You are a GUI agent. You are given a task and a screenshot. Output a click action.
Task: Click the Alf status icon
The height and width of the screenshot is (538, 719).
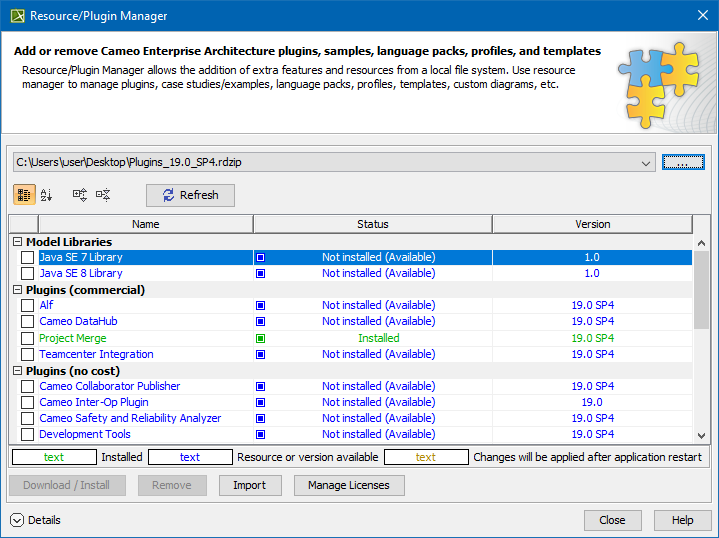pos(260,306)
